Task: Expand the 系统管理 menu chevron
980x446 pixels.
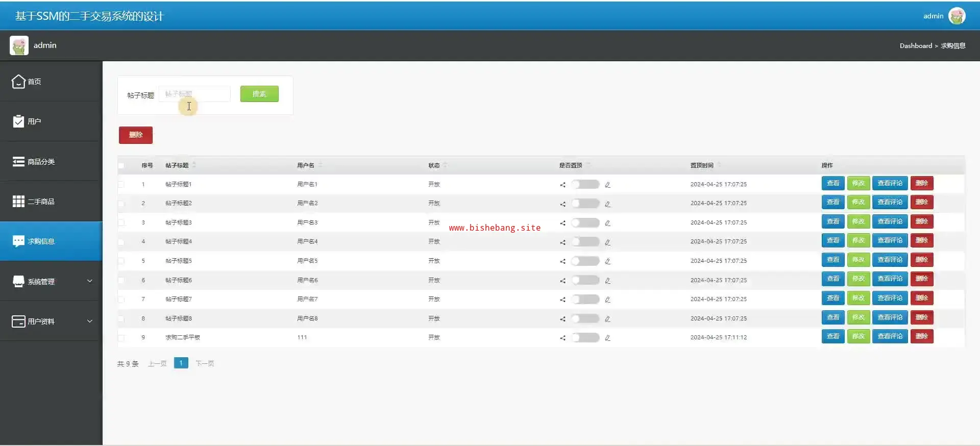Action: pyautogui.click(x=90, y=281)
